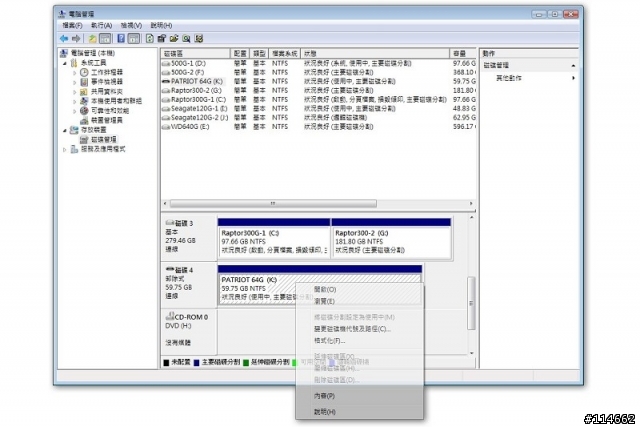
Task: Sort by the 磁碟區 column header
Action: click(x=196, y=53)
